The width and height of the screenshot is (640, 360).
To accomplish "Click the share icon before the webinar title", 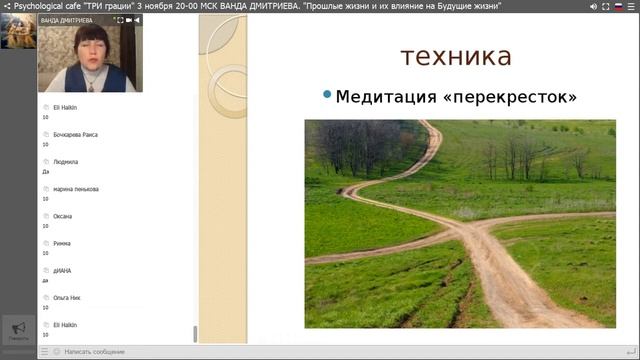I will point(7,6).
